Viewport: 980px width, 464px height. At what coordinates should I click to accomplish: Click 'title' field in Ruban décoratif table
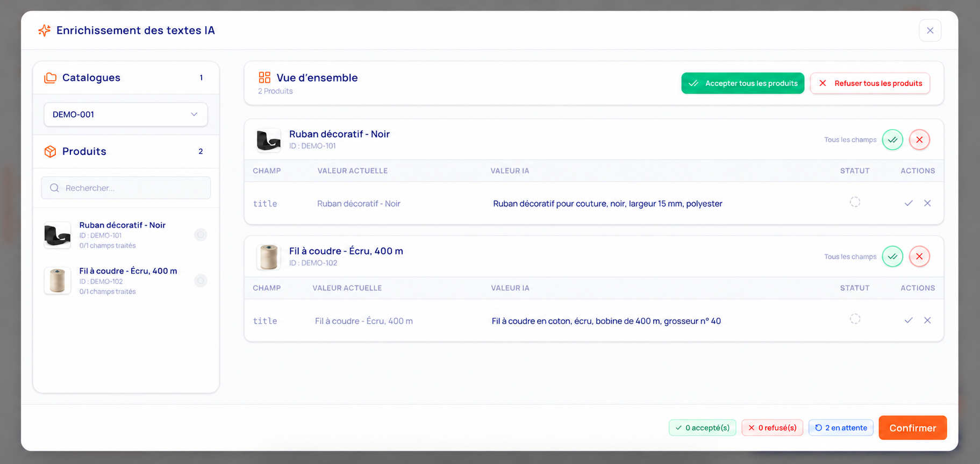click(x=265, y=204)
